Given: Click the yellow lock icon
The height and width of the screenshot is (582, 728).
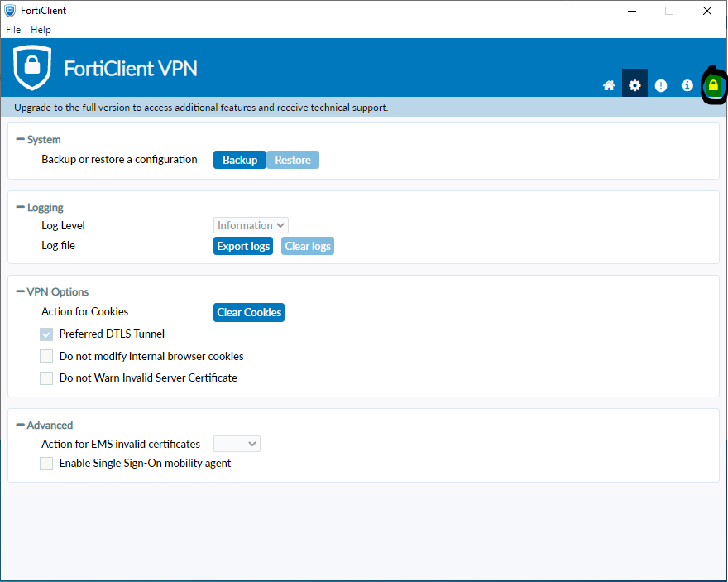Looking at the screenshot, I should click(x=713, y=85).
